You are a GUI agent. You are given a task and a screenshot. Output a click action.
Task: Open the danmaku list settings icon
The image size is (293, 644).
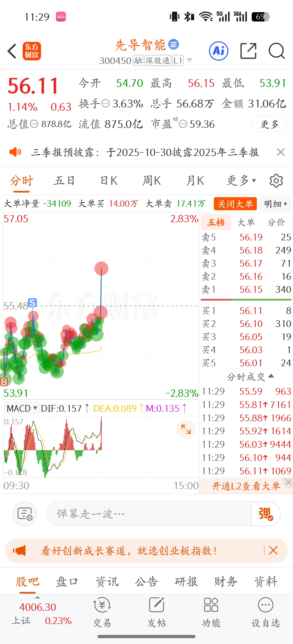24,514
